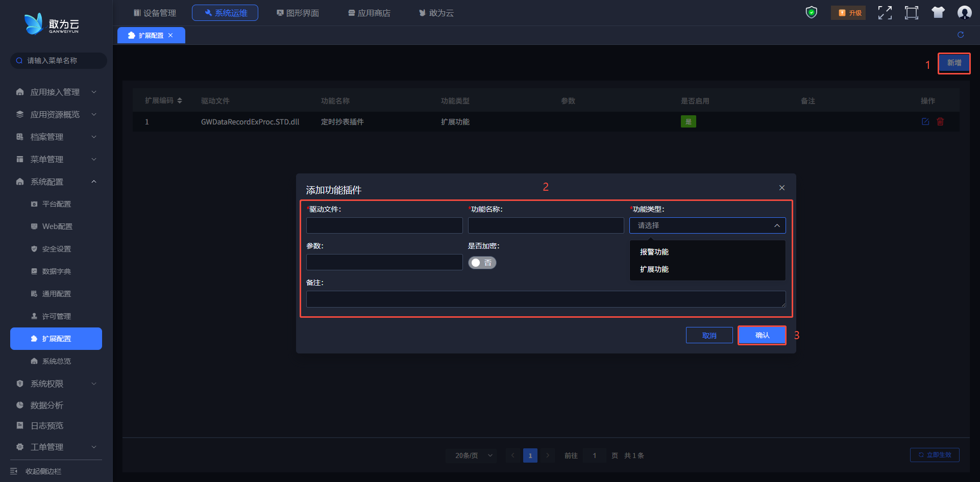
Task: Close the 扩展配置 tab
Action: pyautogui.click(x=170, y=35)
